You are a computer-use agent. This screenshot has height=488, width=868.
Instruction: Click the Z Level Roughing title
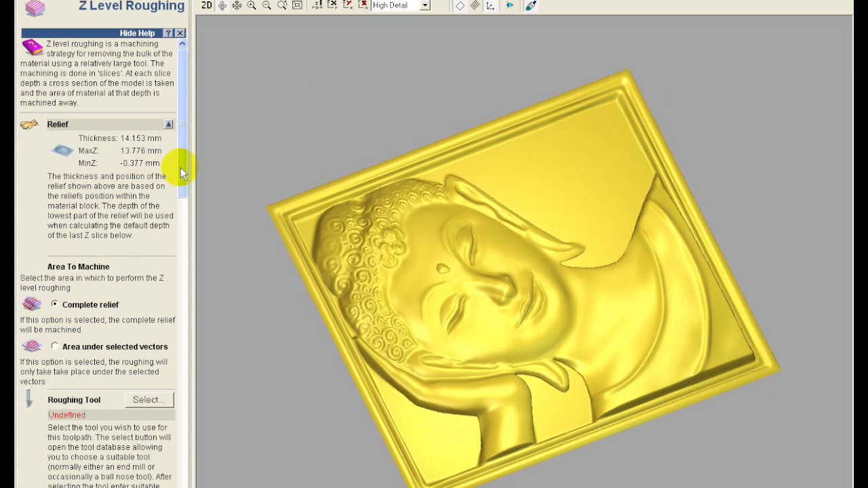coord(132,6)
